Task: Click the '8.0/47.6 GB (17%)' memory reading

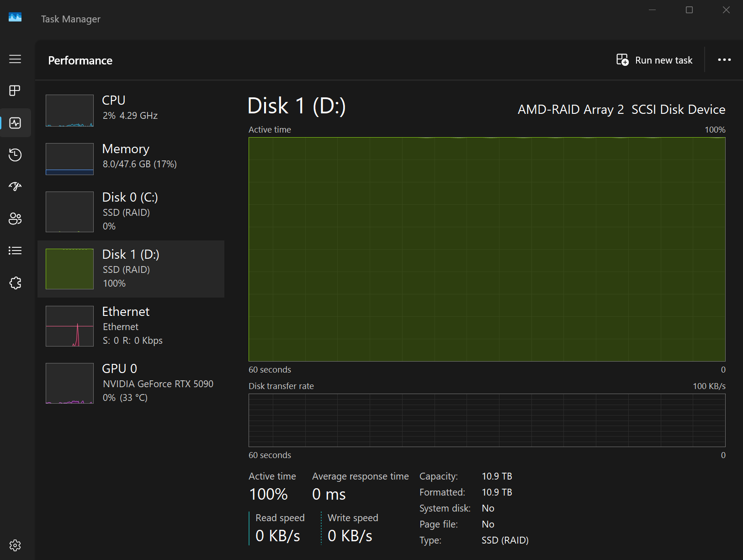Action: [140, 164]
